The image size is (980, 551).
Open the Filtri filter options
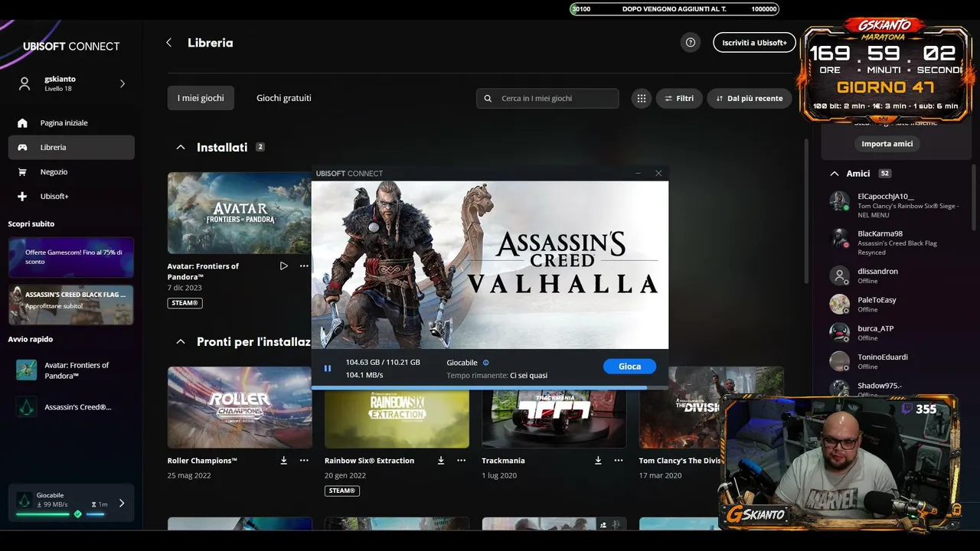click(x=679, y=98)
